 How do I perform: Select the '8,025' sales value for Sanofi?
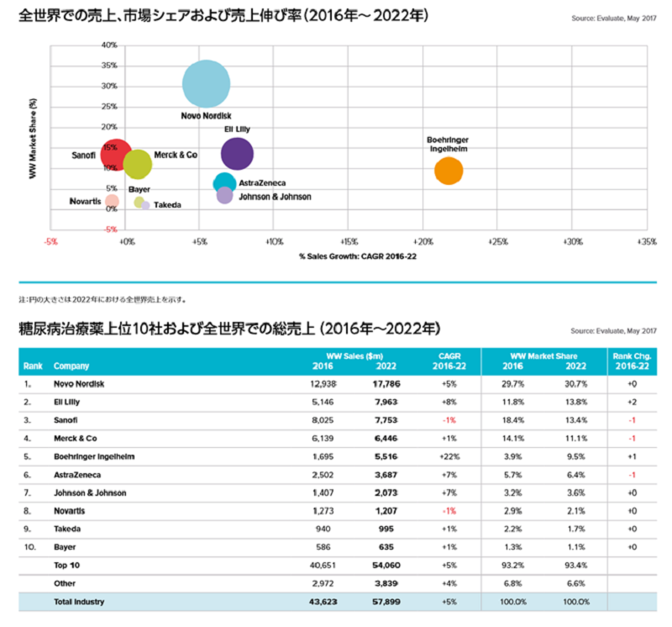click(x=323, y=420)
